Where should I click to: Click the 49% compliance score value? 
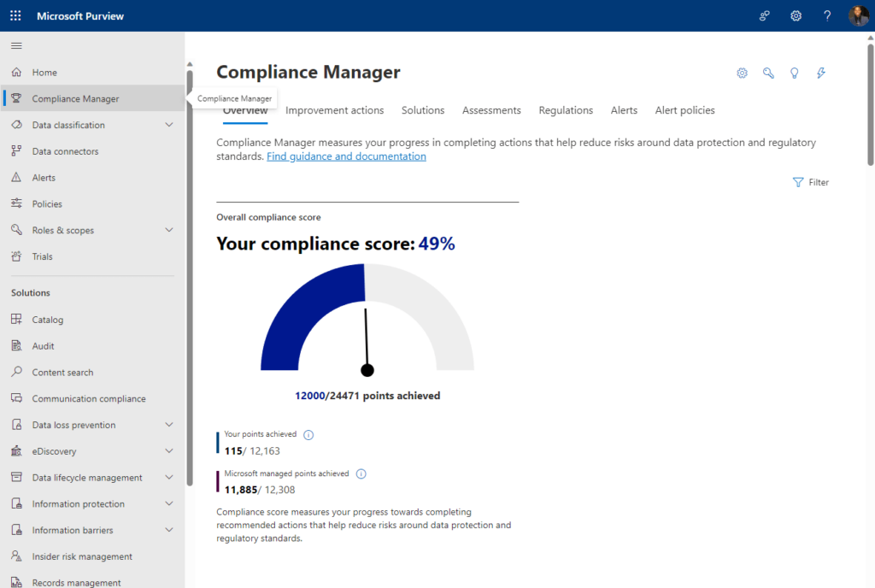point(437,244)
